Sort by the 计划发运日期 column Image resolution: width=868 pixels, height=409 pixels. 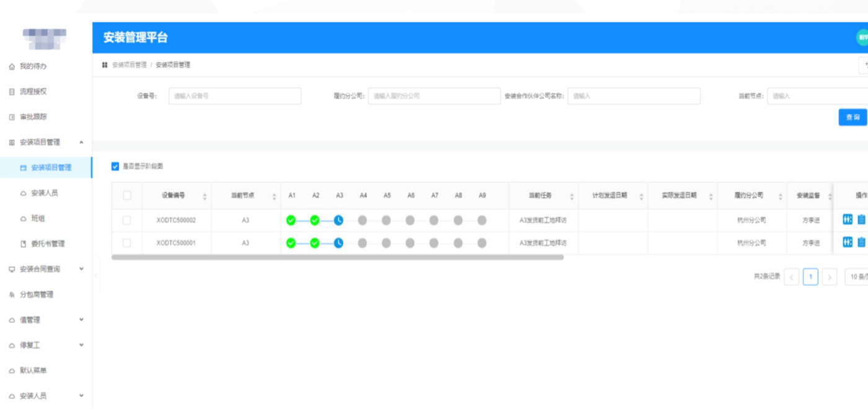point(641,196)
